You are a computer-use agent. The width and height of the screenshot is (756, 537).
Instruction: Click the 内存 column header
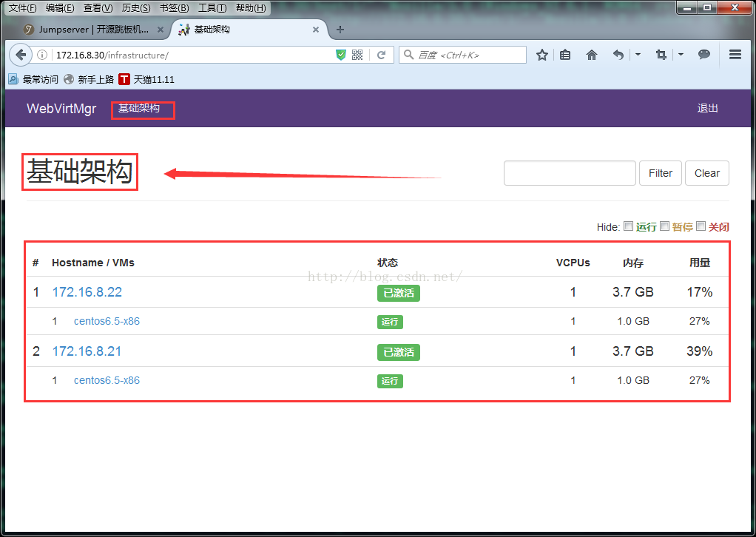[x=633, y=263]
